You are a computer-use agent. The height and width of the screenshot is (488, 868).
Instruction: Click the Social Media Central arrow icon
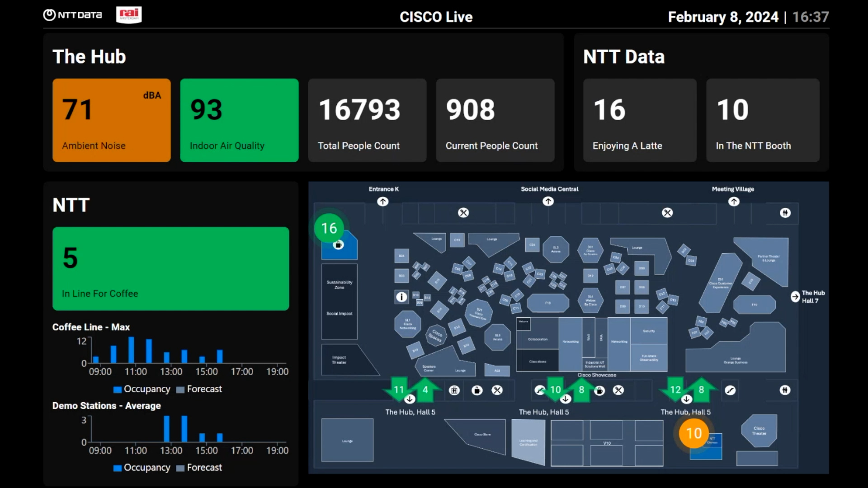[548, 202]
